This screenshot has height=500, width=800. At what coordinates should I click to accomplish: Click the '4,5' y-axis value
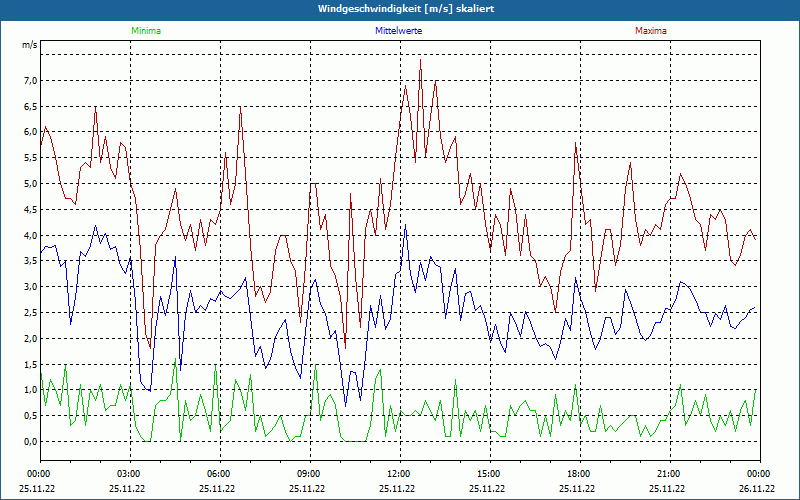click(31, 209)
